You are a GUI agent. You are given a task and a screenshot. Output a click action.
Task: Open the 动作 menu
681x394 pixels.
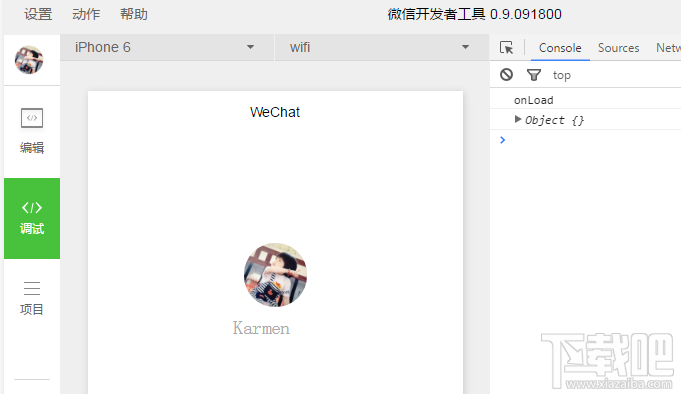pyautogui.click(x=86, y=14)
